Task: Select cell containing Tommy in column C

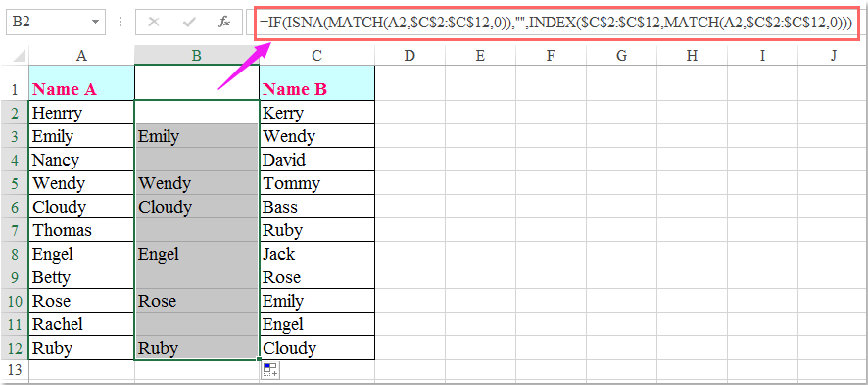Action: (316, 183)
